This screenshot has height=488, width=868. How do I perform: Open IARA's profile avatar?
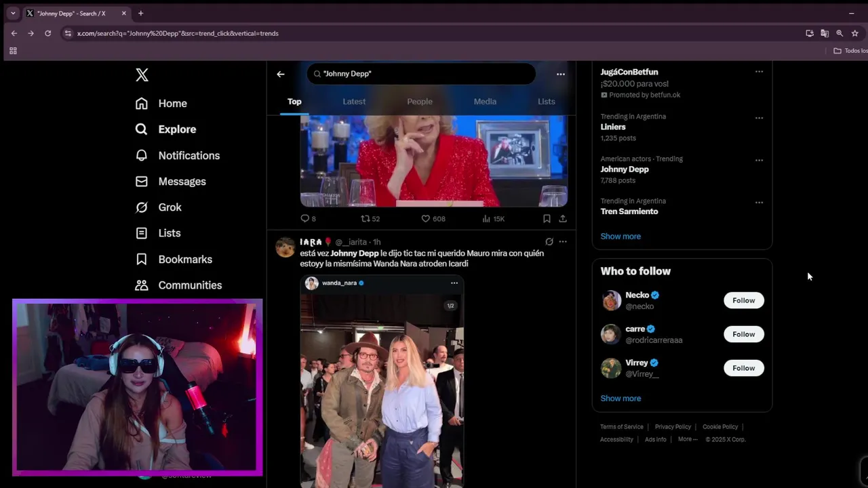[x=285, y=247]
